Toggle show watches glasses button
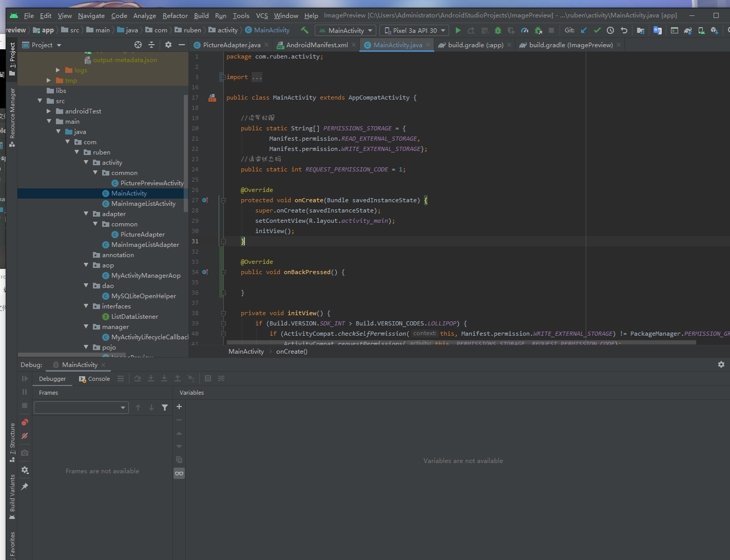 [179, 473]
